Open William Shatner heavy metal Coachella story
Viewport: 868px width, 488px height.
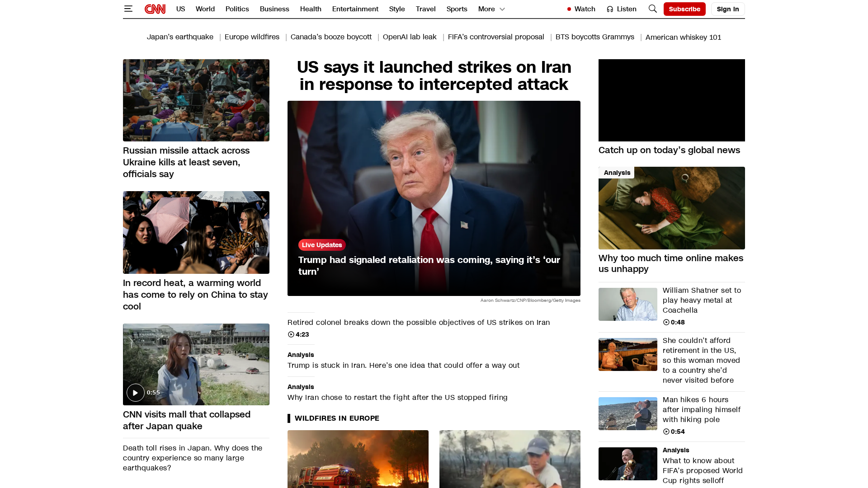click(702, 300)
